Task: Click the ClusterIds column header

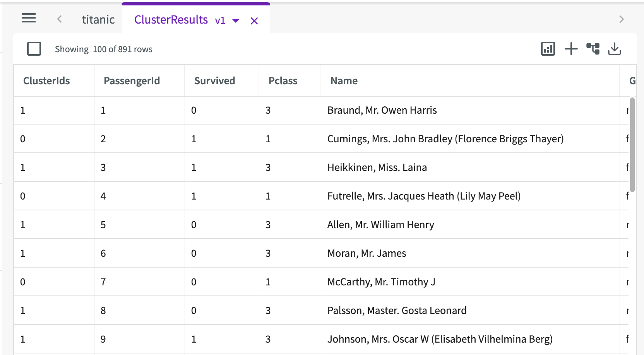Action: tap(54, 80)
